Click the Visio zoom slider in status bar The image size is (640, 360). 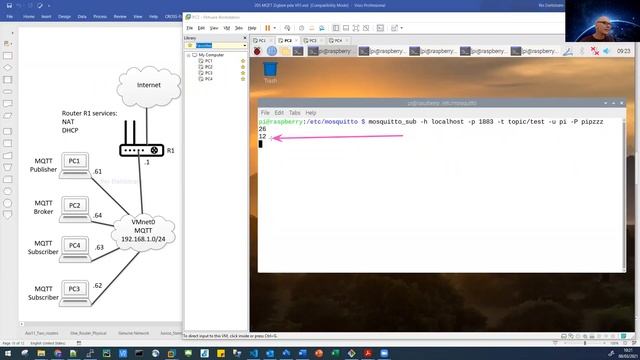pos(586,343)
